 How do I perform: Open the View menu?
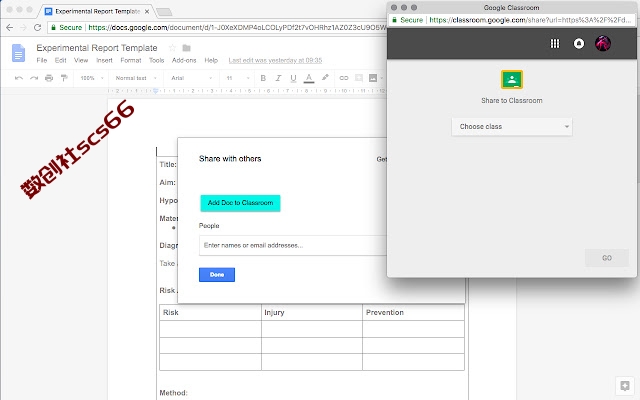(x=81, y=60)
